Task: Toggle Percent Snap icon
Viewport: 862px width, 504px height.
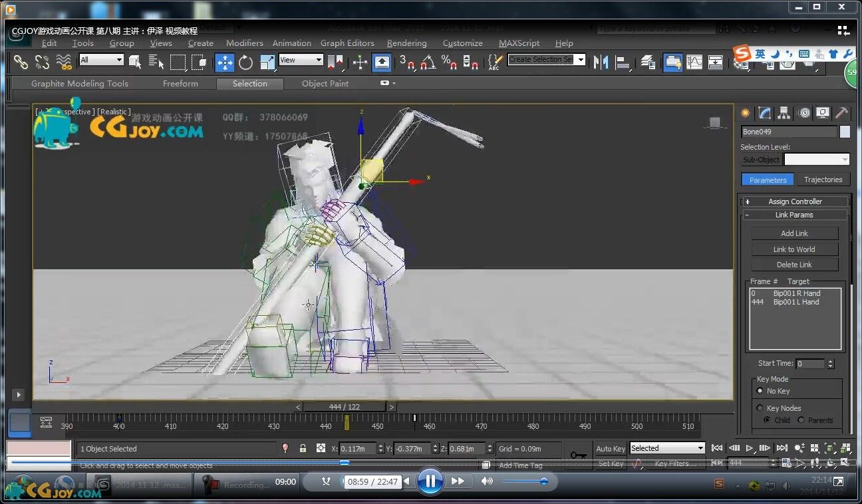Action: pos(449,63)
